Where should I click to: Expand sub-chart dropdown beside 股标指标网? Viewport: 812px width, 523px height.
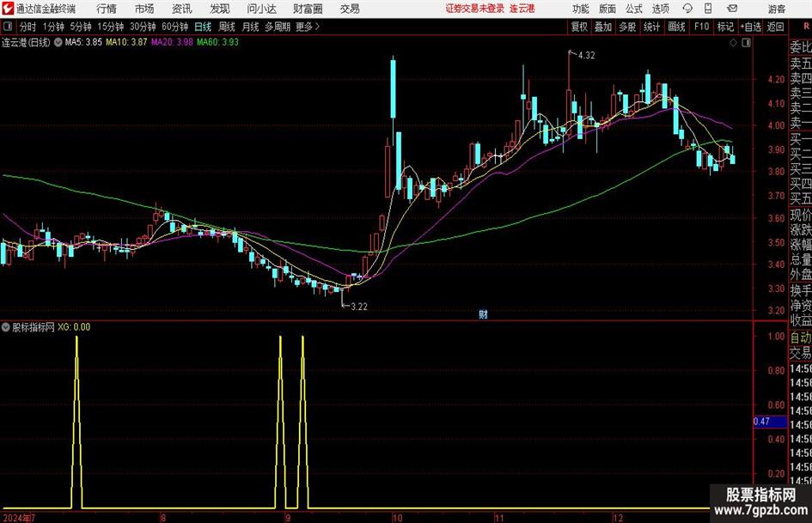pyautogui.click(x=6, y=327)
